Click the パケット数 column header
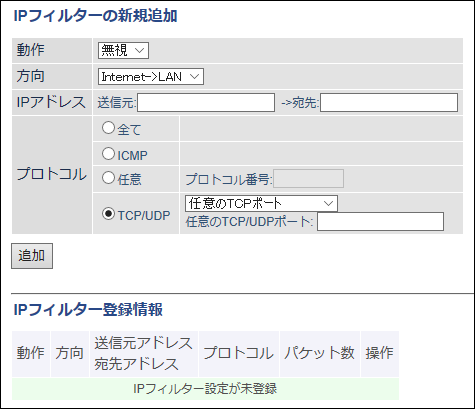Screen dimensions: 475x409 tap(320, 354)
